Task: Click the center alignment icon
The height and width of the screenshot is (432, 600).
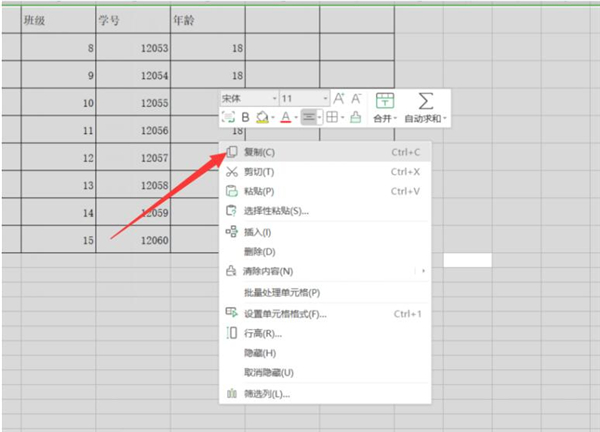Action: click(x=309, y=117)
